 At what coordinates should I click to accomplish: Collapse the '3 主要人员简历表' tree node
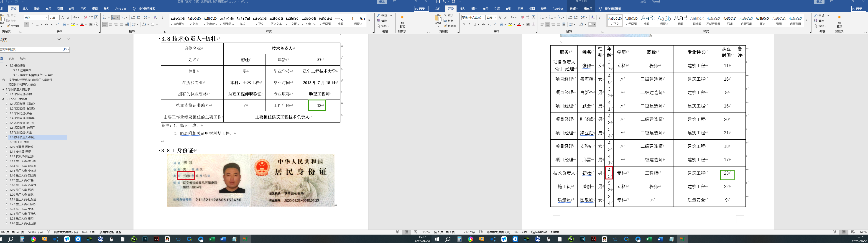[x=3, y=99]
